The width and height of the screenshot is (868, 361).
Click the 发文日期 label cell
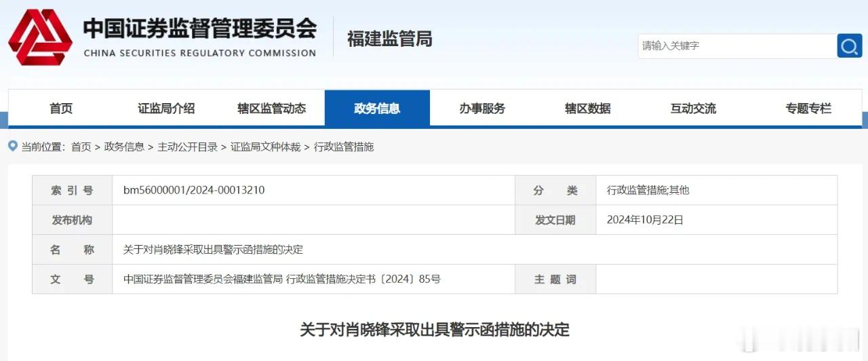pyautogui.click(x=555, y=220)
